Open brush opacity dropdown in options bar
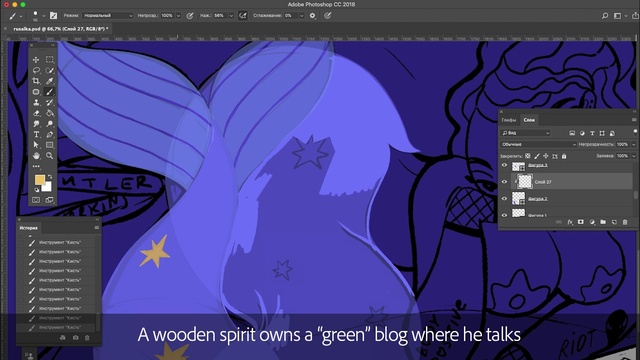Viewport: 640px width, 360px height. [178, 16]
